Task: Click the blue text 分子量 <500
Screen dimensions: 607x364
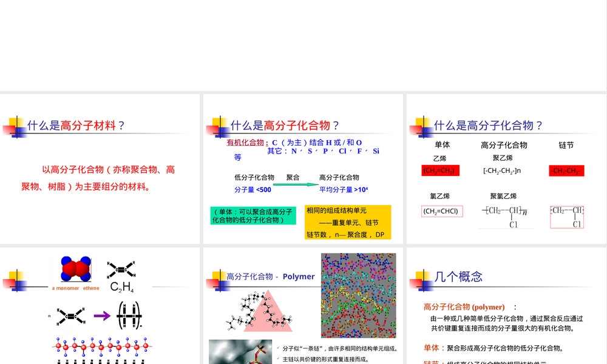Action: click(253, 189)
